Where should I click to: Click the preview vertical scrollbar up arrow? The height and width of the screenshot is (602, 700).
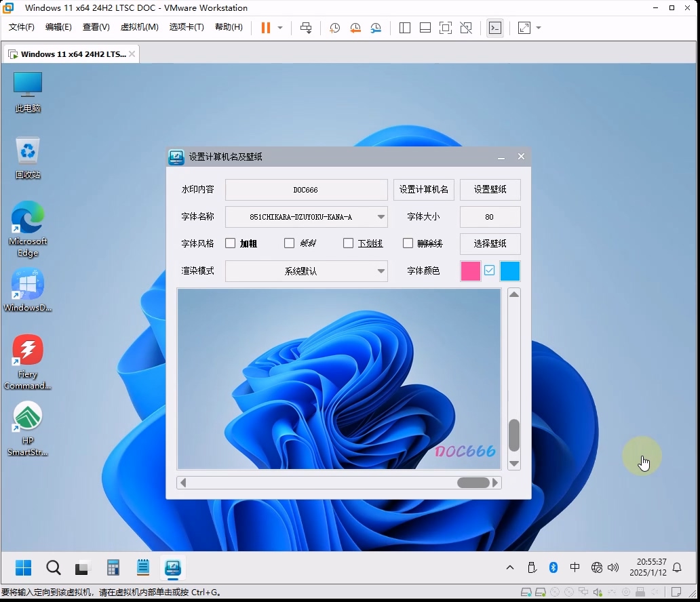coord(514,294)
